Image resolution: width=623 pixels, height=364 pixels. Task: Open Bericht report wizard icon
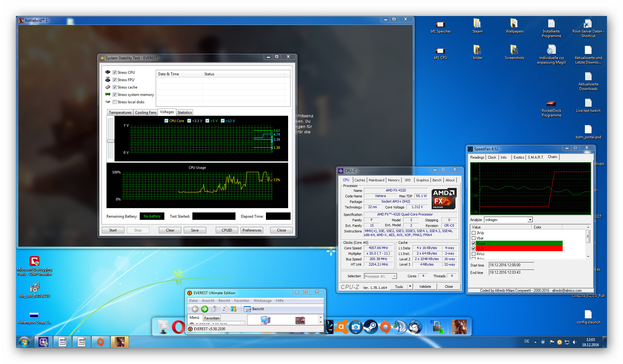click(x=247, y=309)
